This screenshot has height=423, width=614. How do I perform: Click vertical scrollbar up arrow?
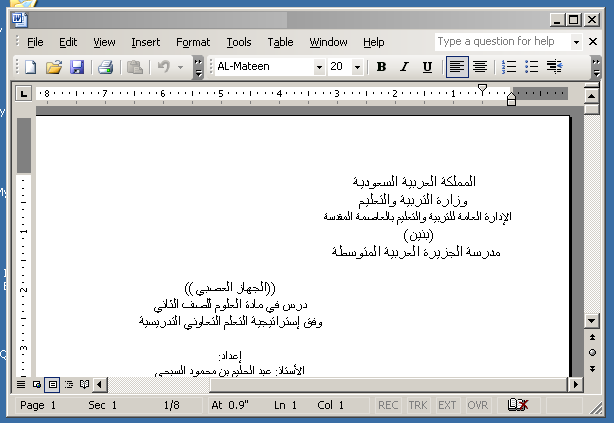[591, 96]
